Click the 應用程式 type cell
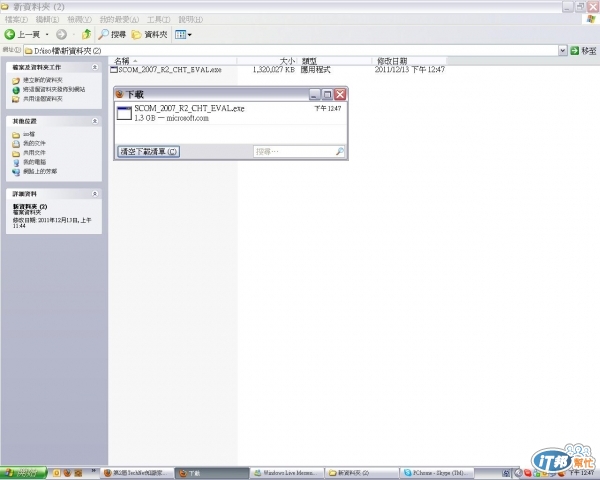Image resolution: width=600 pixels, height=480 pixels. pos(315,70)
